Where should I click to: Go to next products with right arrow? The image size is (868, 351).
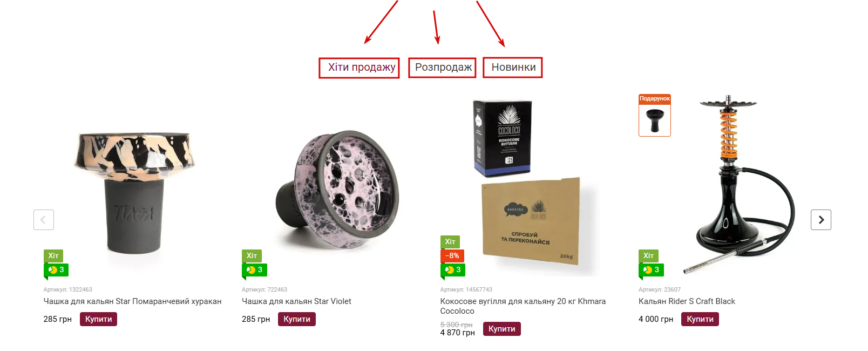[x=820, y=220]
